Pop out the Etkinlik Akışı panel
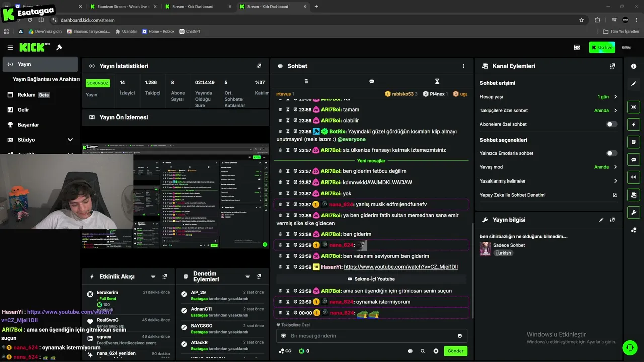The height and width of the screenshot is (362, 644). [165, 277]
